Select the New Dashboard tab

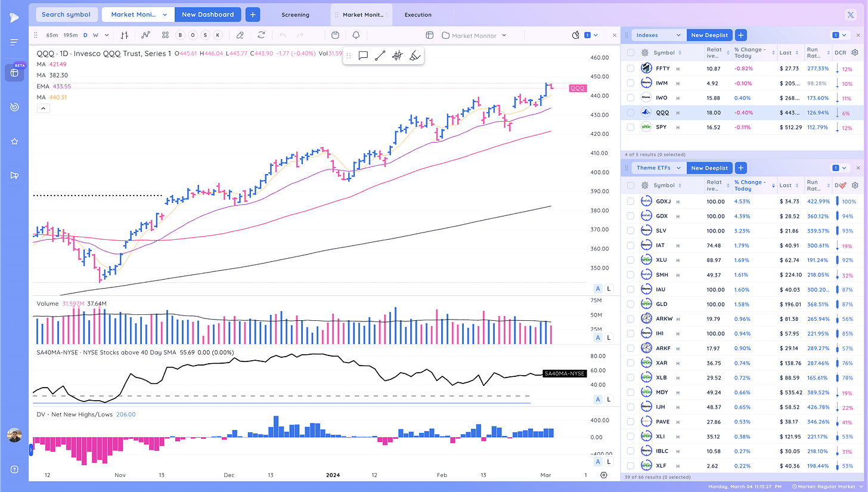[208, 14]
